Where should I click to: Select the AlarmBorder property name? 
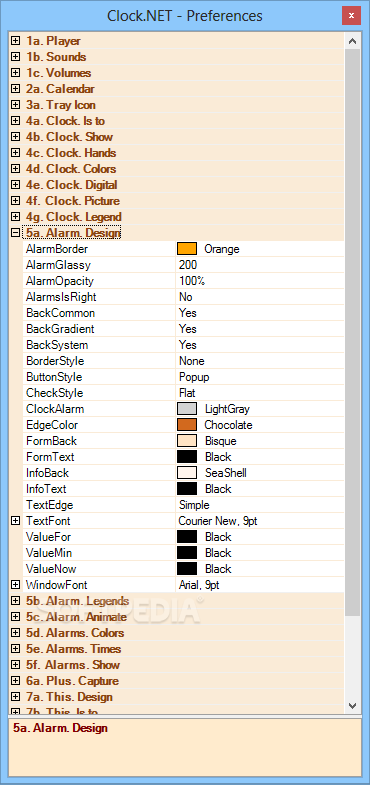[x=57, y=249]
